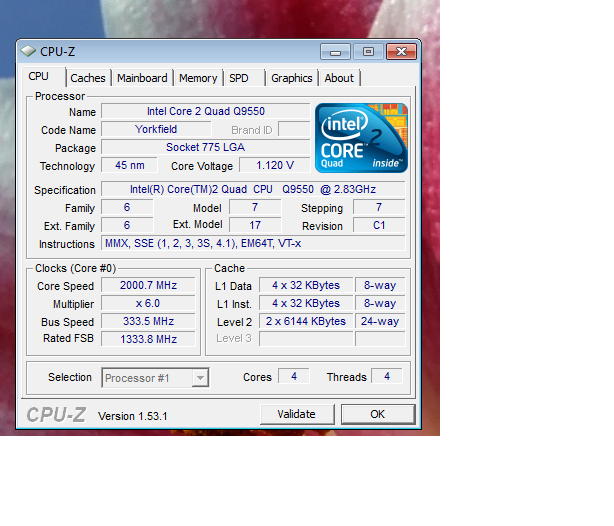Click the L1 Inst. size 4 x 32 KBytes

[x=306, y=303]
